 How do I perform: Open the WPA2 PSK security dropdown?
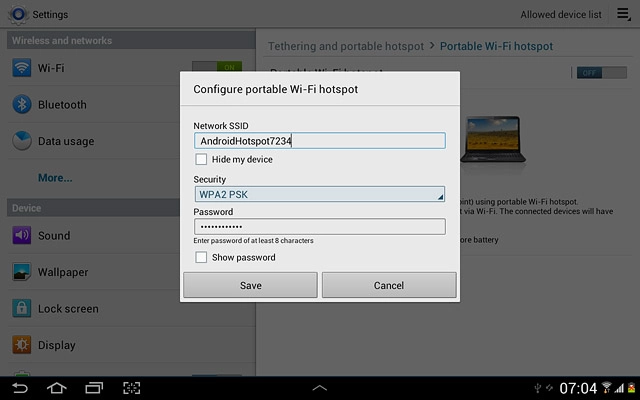319,194
